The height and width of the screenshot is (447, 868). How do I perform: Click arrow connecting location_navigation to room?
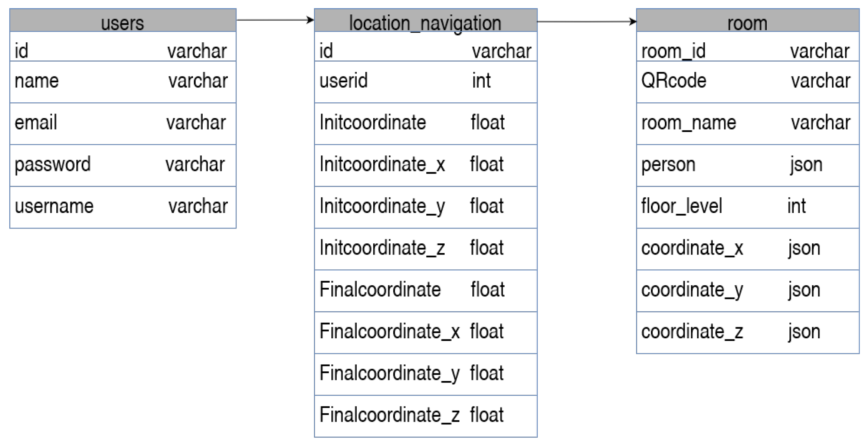586,22
